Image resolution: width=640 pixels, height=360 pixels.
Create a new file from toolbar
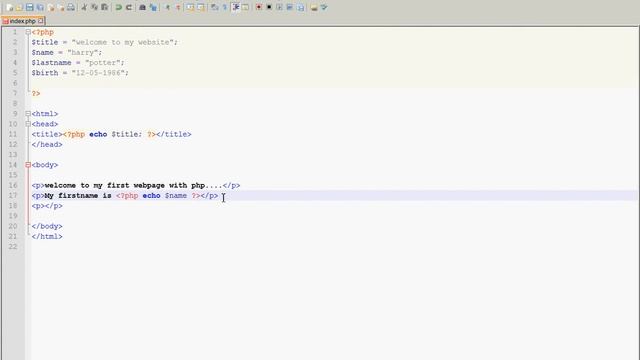(9, 7)
